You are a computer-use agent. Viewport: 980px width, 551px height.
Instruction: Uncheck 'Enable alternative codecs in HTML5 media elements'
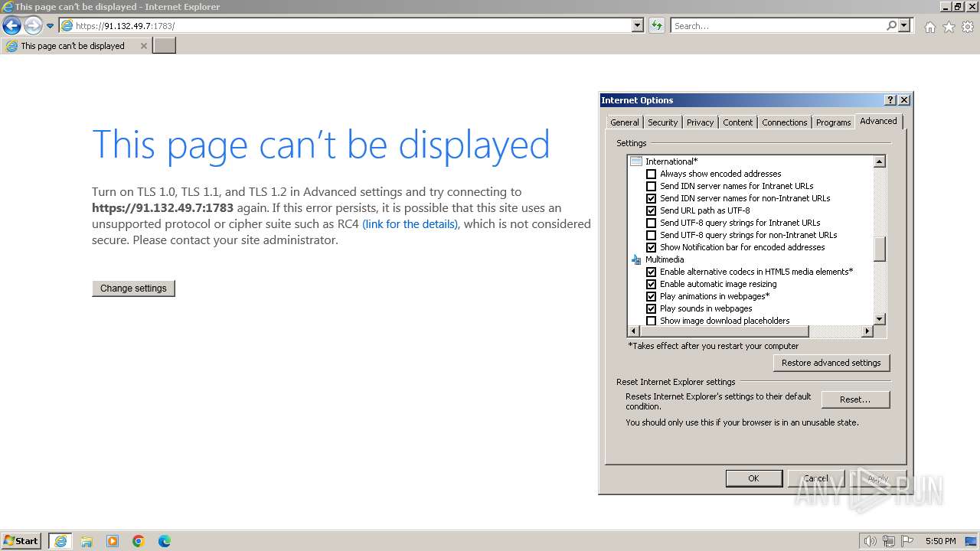pyautogui.click(x=651, y=272)
